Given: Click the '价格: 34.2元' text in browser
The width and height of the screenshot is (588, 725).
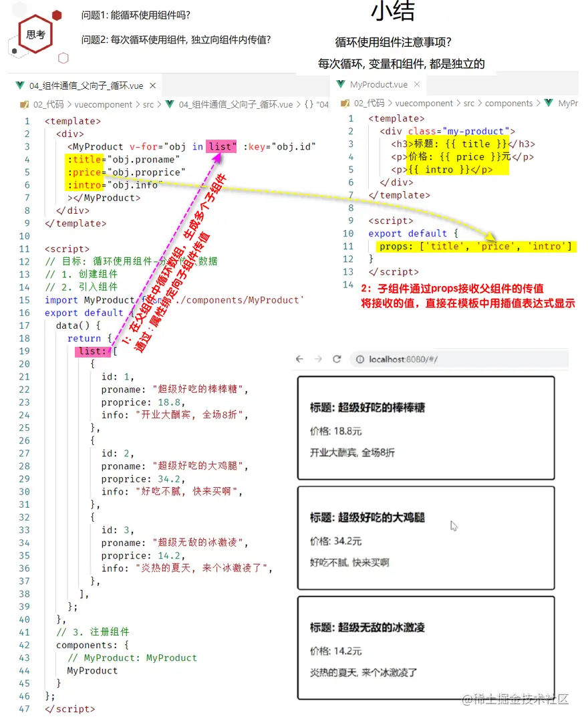Looking at the screenshot, I should click(x=335, y=541).
